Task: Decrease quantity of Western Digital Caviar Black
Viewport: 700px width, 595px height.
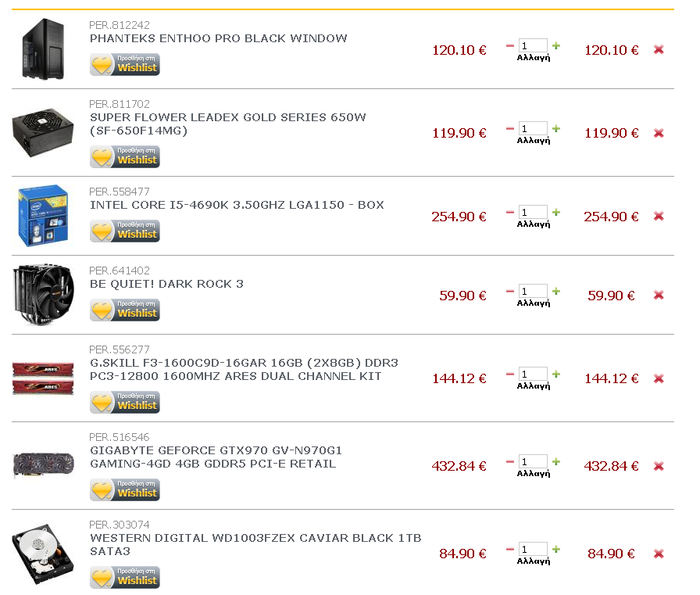Action: click(x=510, y=549)
